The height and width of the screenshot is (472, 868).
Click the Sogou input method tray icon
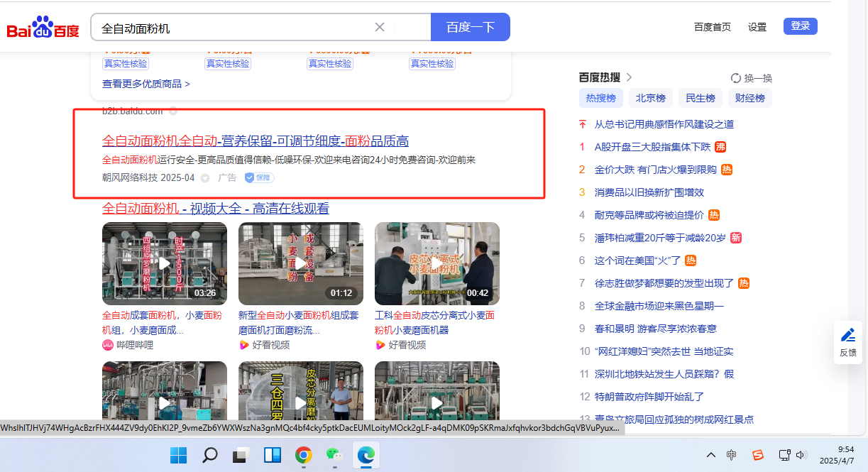pyautogui.click(x=758, y=455)
